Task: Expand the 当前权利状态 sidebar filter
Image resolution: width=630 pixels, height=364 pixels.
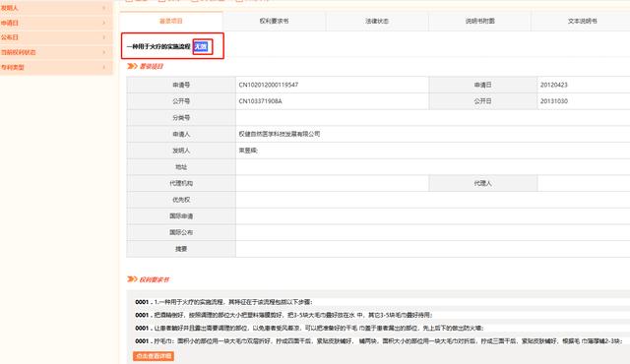Action: click(56, 52)
